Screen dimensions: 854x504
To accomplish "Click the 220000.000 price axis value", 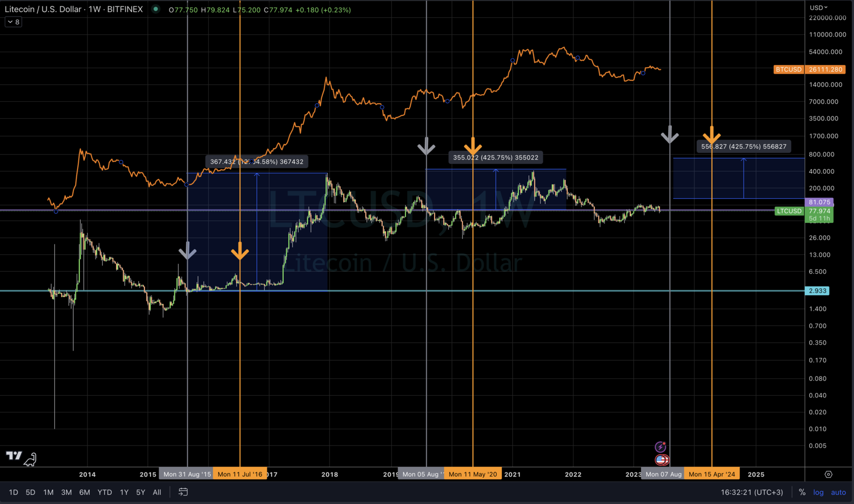I will tap(828, 18).
